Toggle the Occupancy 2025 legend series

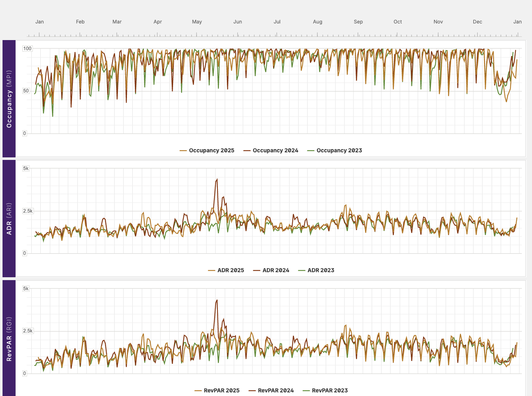coord(207,151)
